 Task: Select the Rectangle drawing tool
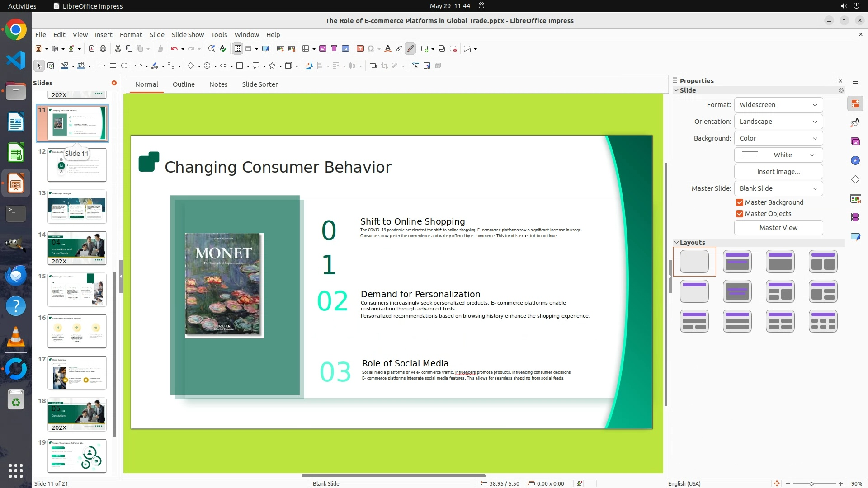(113, 66)
